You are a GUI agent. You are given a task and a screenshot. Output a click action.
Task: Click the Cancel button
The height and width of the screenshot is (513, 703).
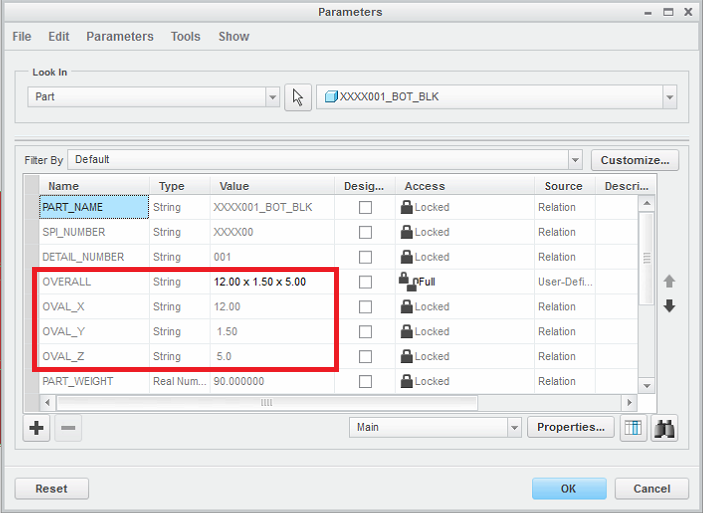coord(651,488)
